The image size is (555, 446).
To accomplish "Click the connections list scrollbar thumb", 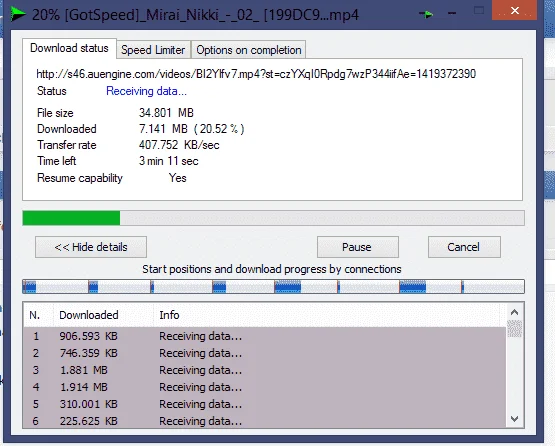I will [514, 328].
